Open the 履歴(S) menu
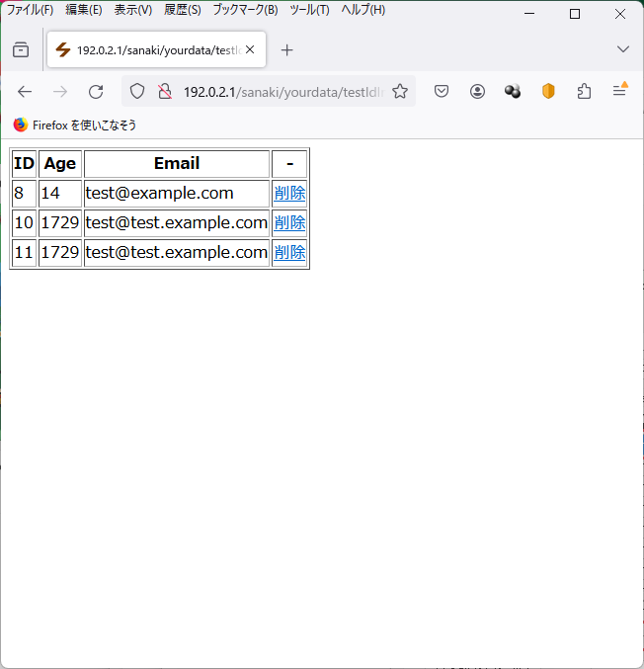 coord(183,10)
